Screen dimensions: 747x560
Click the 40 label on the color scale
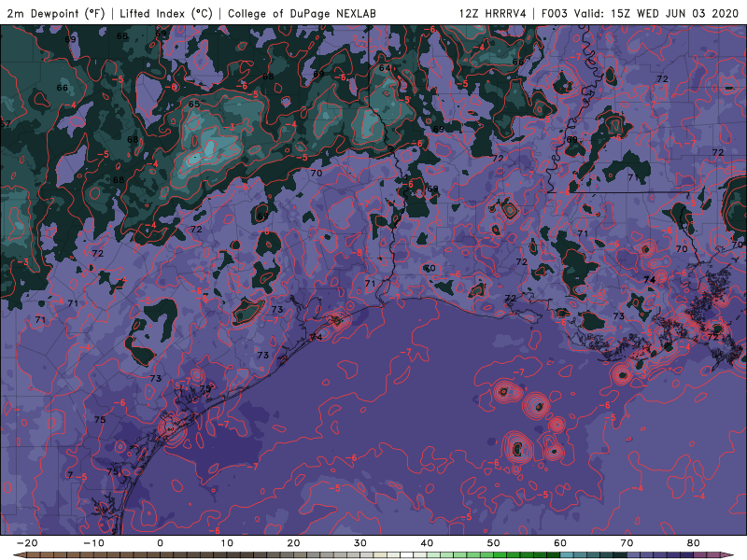pyautogui.click(x=427, y=543)
